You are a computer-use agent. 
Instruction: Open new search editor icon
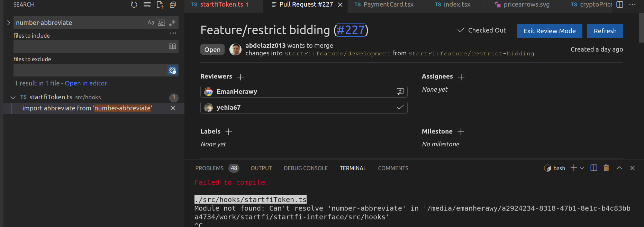pyautogui.click(x=160, y=4)
